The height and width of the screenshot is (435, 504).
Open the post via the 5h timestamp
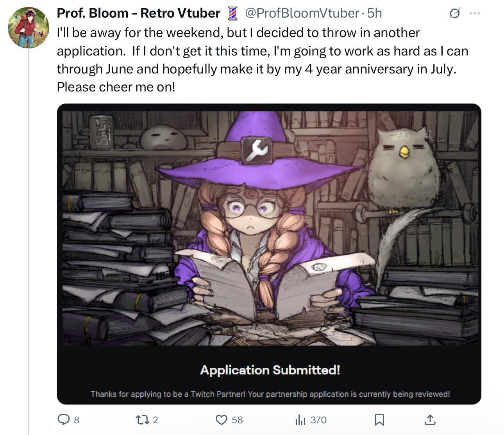coord(374,13)
